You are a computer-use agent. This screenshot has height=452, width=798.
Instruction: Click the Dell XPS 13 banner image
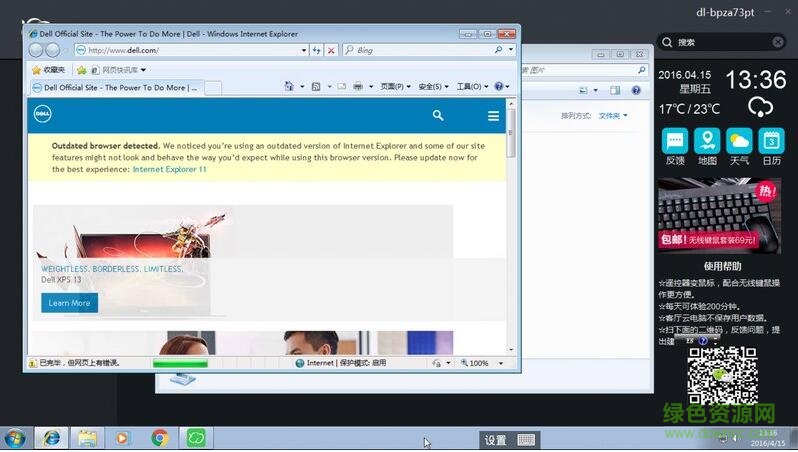click(243, 263)
